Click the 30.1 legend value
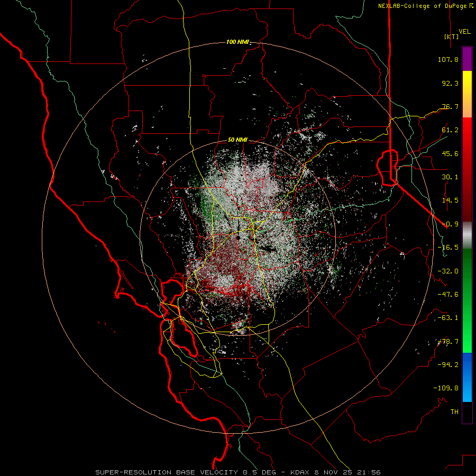This screenshot has height=476, width=476. tap(450, 177)
